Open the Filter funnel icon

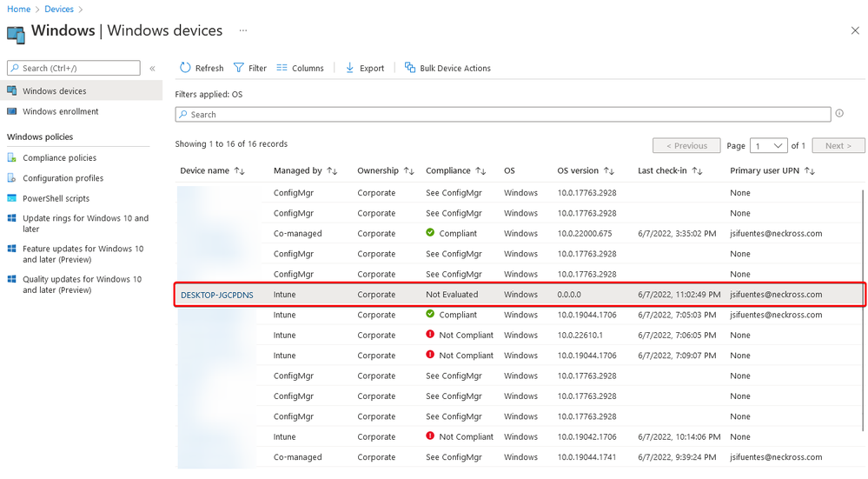click(x=239, y=68)
